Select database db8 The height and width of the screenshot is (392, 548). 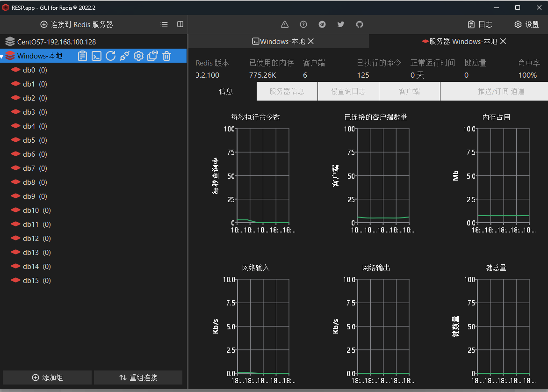tap(29, 182)
